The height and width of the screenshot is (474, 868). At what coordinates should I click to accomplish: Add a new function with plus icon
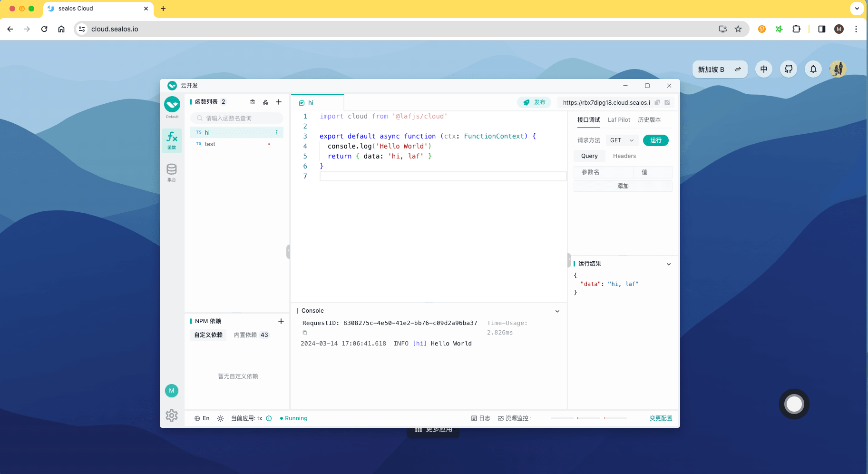click(x=279, y=102)
